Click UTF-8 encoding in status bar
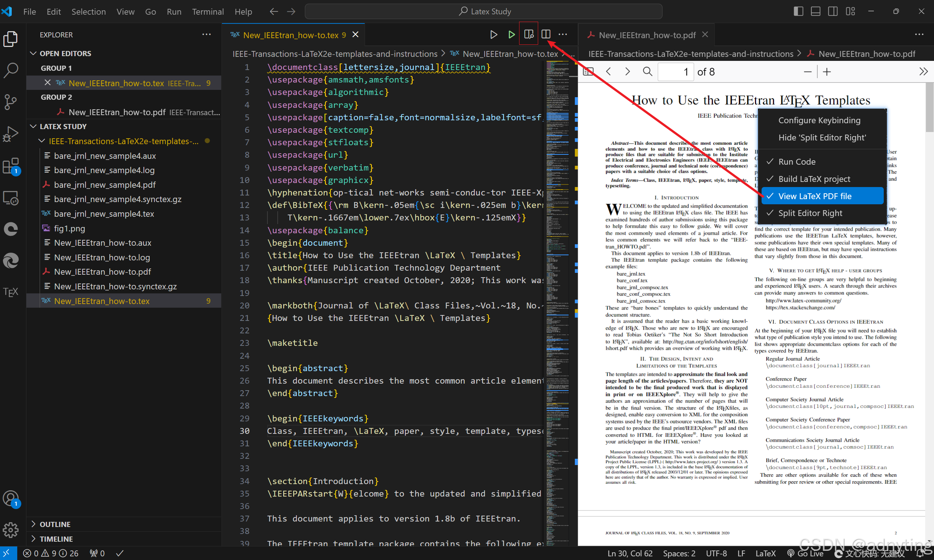The height and width of the screenshot is (560, 934). click(716, 553)
